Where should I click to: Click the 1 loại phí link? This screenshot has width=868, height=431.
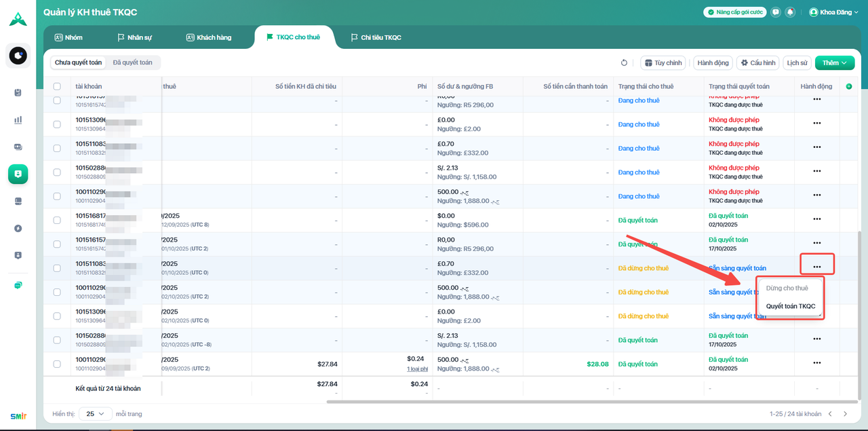click(417, 369)
